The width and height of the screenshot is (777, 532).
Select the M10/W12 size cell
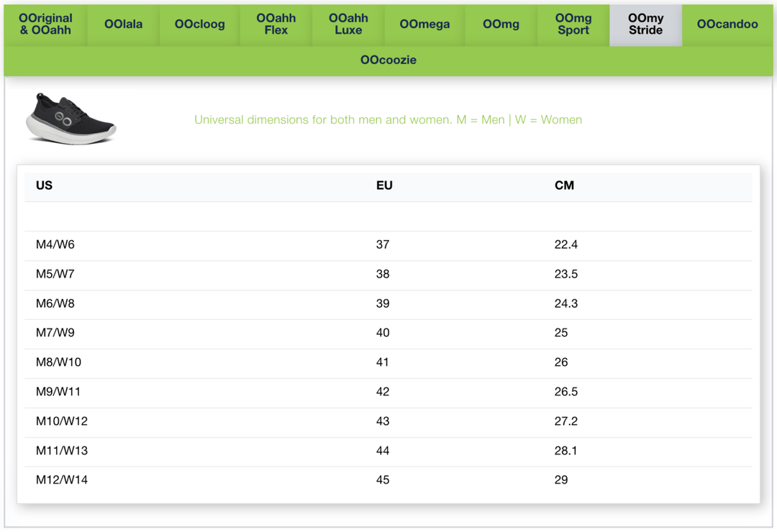tap(61, 421)
